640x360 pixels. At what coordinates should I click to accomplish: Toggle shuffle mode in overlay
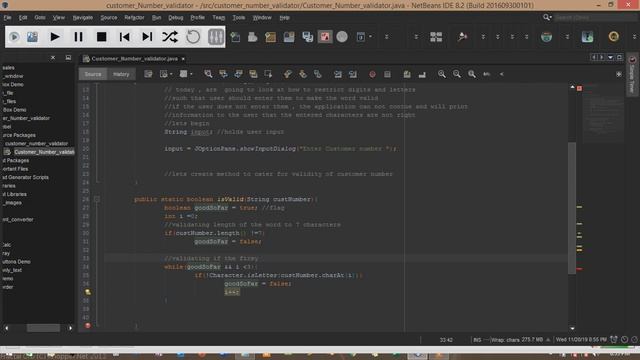click(x=170, y=37)
